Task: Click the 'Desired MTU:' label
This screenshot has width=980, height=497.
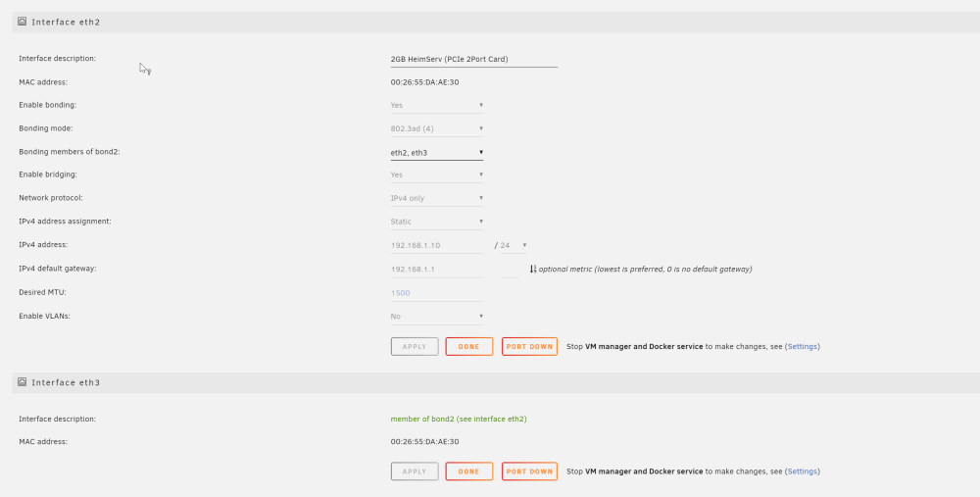Action: pyautogui.click(x=42, y=292)
